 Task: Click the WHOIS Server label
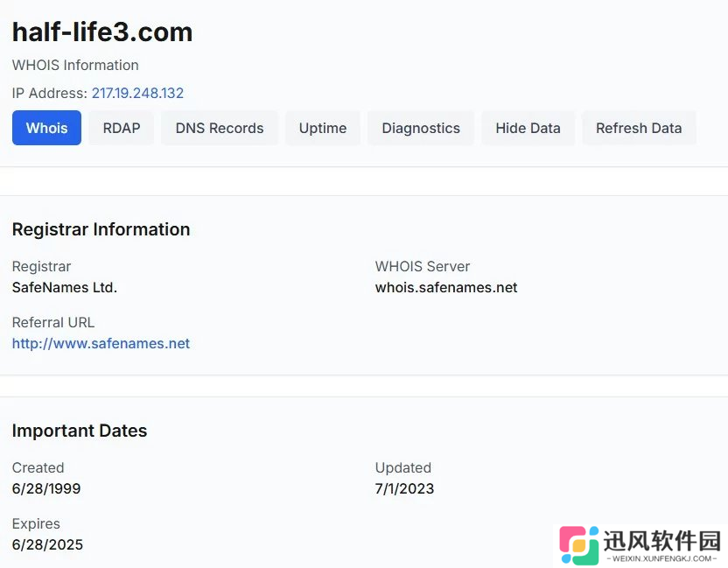click(x=423, y=267)
